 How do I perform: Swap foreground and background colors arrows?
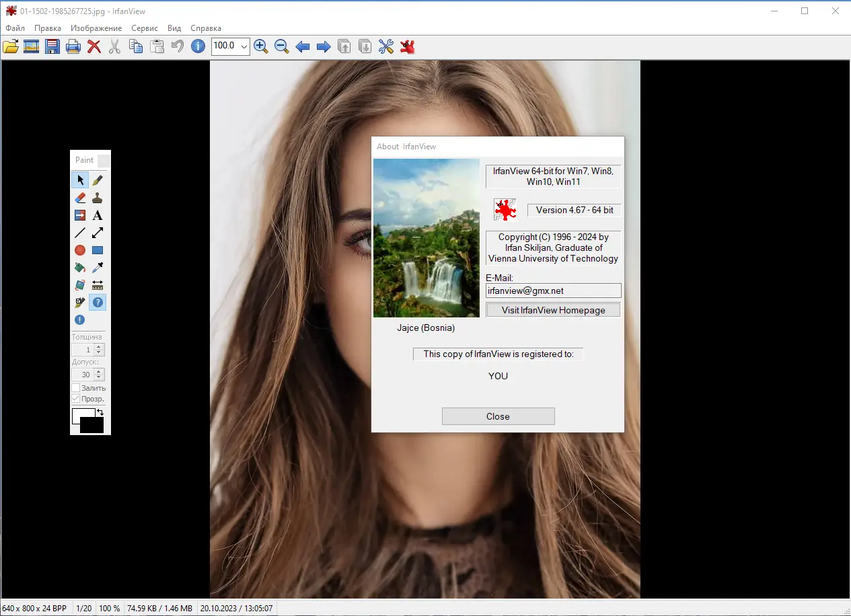[100, 412]
